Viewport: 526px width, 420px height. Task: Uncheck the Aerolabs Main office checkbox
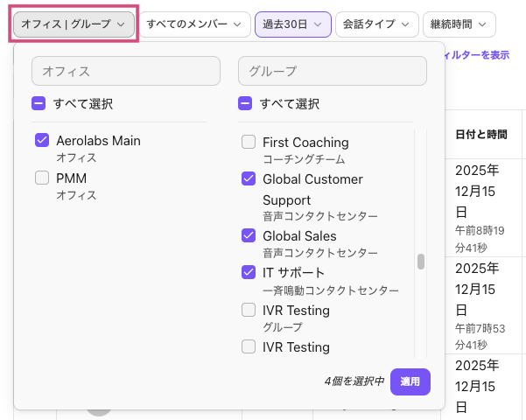[42, 140]
